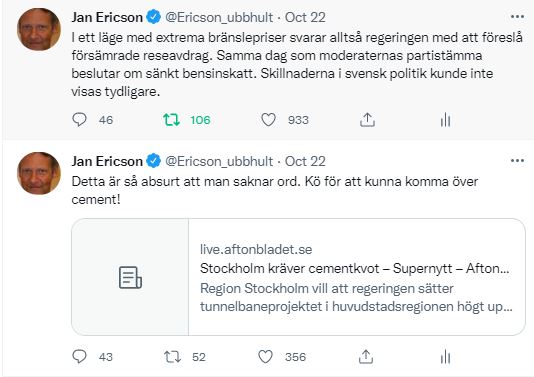Share the second tweet via share icon
The width and height of the screenshot is (534, 377).
pos(366,357)
